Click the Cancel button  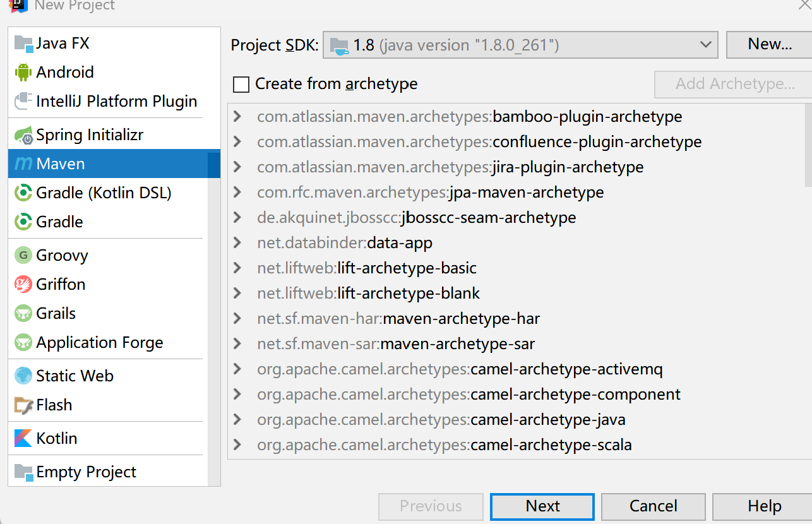tap(654, 506)
